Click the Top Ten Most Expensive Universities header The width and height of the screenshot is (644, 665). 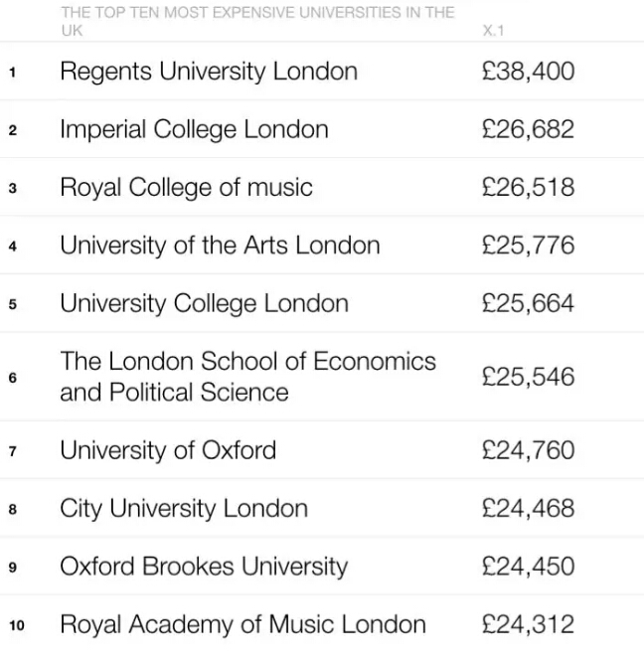257,21
